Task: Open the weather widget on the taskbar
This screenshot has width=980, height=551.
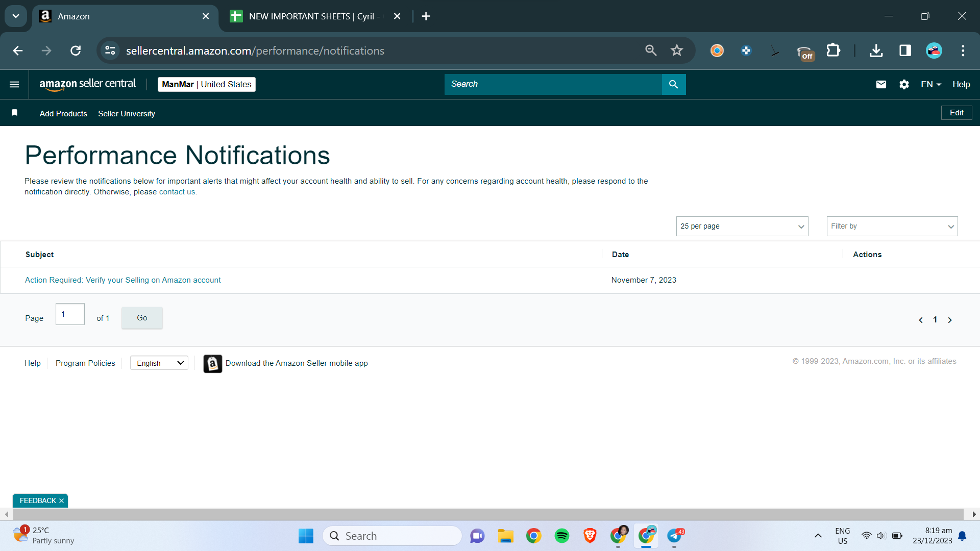Action: click(x=44, y=536)
